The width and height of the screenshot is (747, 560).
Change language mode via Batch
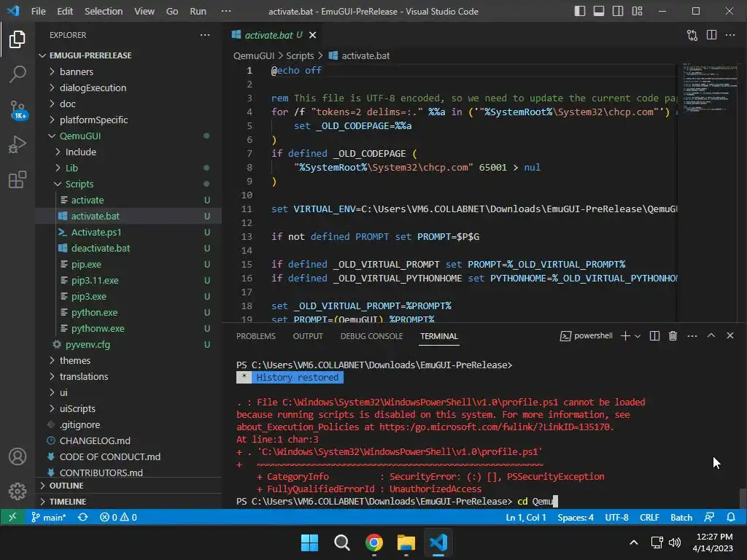681,517
